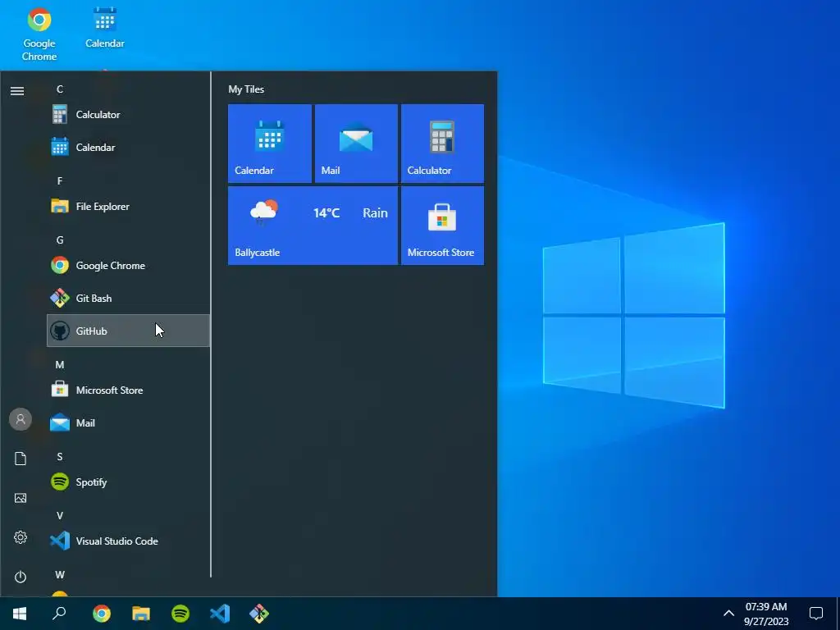Open Search from the taskbar
Screen dimensions: 840x630
59,614
